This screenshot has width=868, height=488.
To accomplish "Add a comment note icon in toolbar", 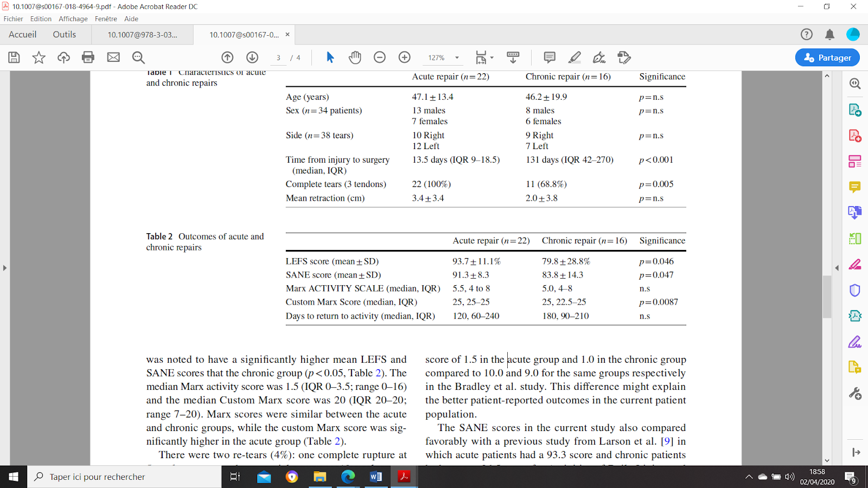I will point(550,57).
